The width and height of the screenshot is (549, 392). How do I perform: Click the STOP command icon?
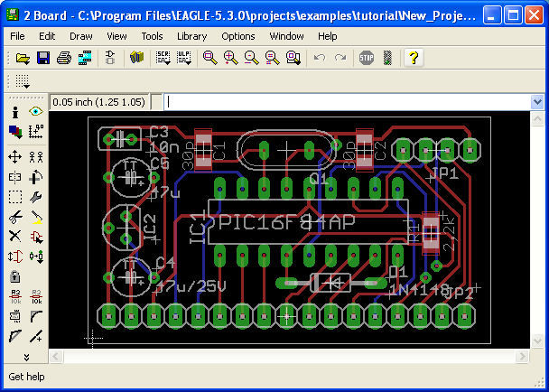[367, 58]
